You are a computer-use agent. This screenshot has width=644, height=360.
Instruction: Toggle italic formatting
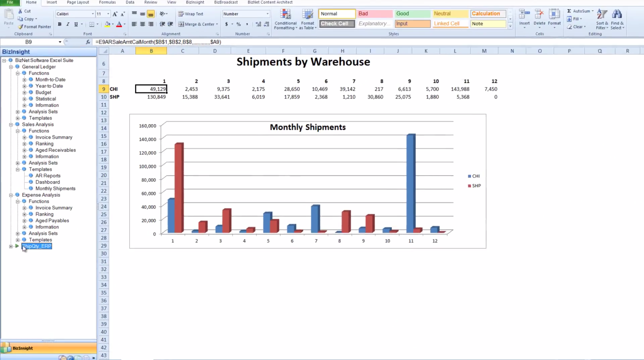pos(68,24)
